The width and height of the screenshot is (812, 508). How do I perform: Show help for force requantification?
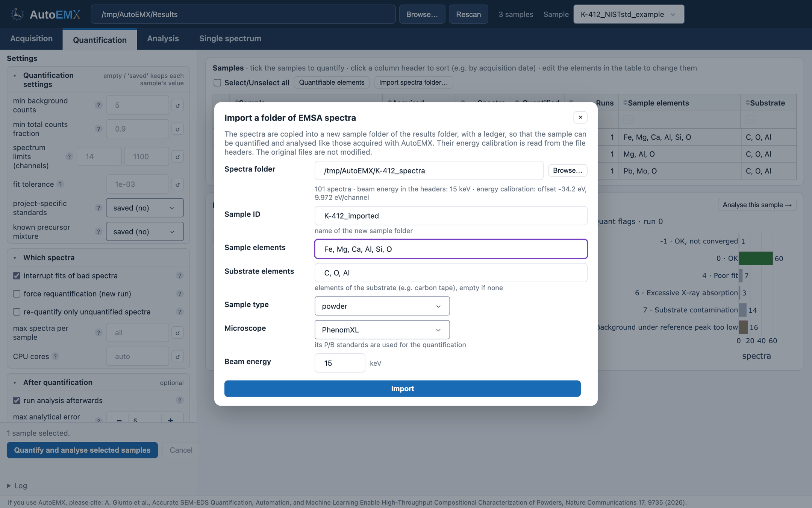(180, 294)
